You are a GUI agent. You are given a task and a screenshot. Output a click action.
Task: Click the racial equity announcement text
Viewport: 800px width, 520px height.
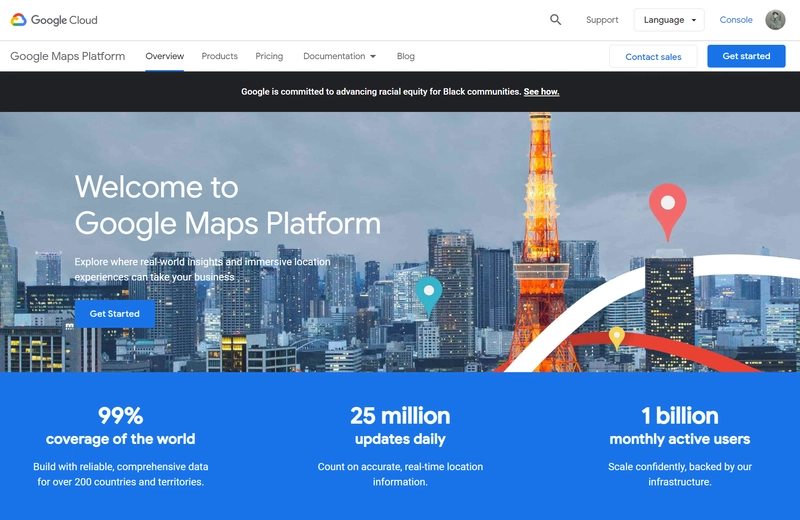381,92
